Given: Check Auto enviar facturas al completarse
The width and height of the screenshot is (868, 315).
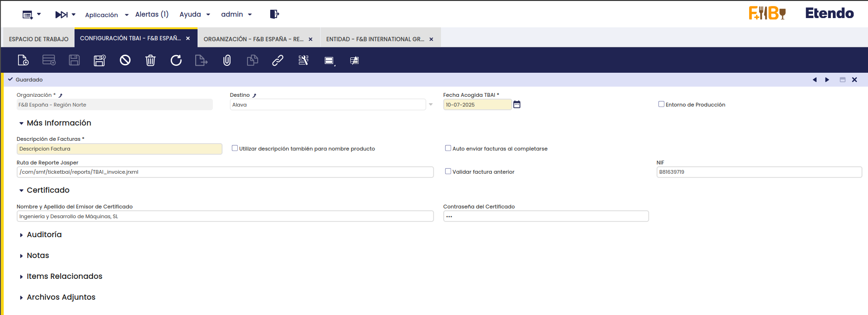Looking at the screenshot, I should [448, 148].
